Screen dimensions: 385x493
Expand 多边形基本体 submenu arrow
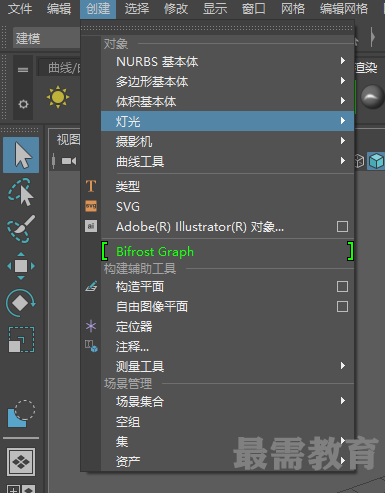click(x=343, y=81)
